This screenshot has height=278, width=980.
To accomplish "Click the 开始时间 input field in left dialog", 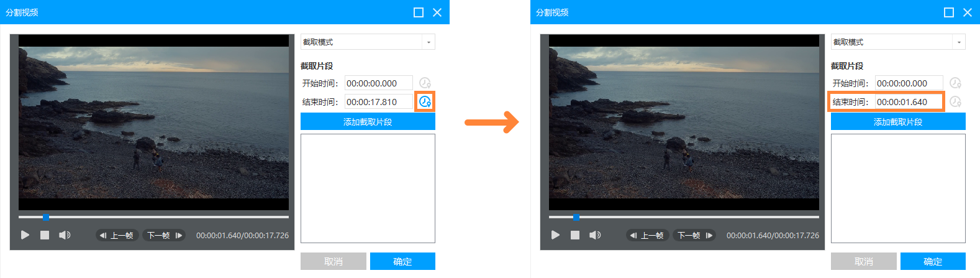I will [378, 83].
